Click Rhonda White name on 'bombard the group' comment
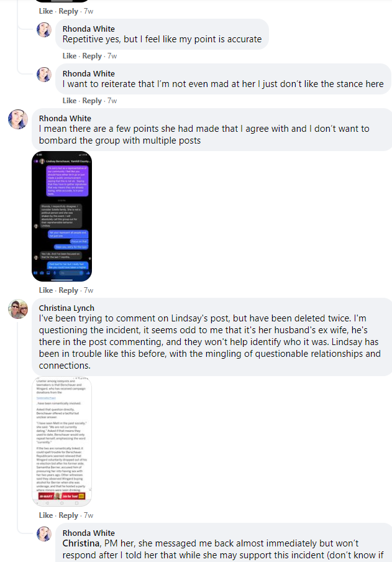392x562 pixels. click(65, 119)
